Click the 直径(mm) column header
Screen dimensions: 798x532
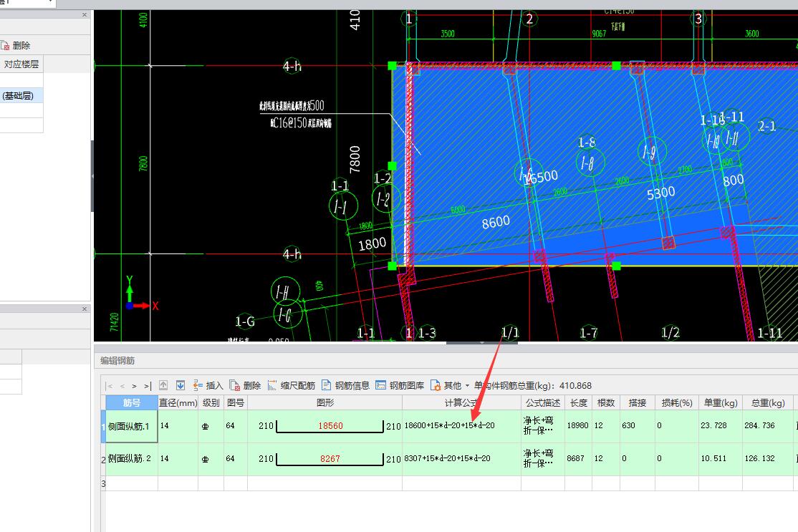pyautogui.click(x=178, y=403)
